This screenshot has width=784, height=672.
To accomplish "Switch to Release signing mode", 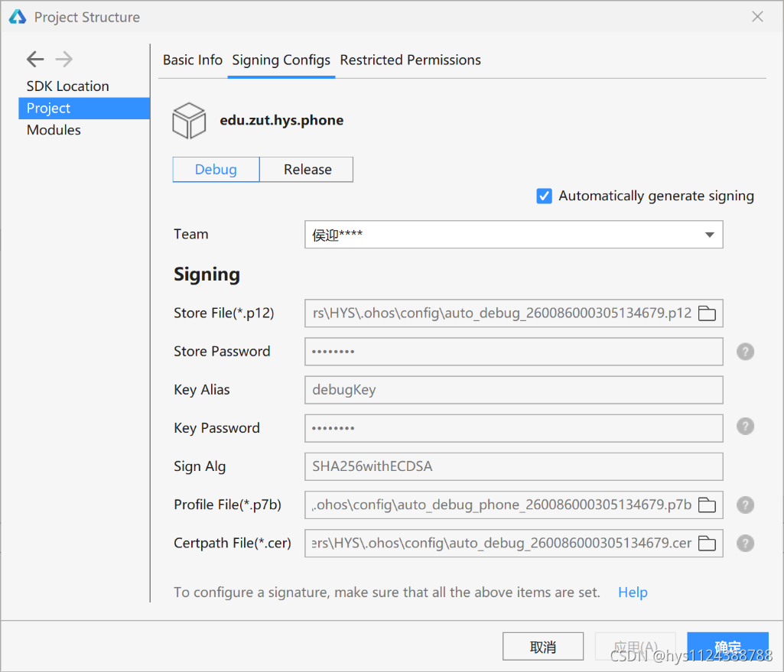I will pos(307,170).
